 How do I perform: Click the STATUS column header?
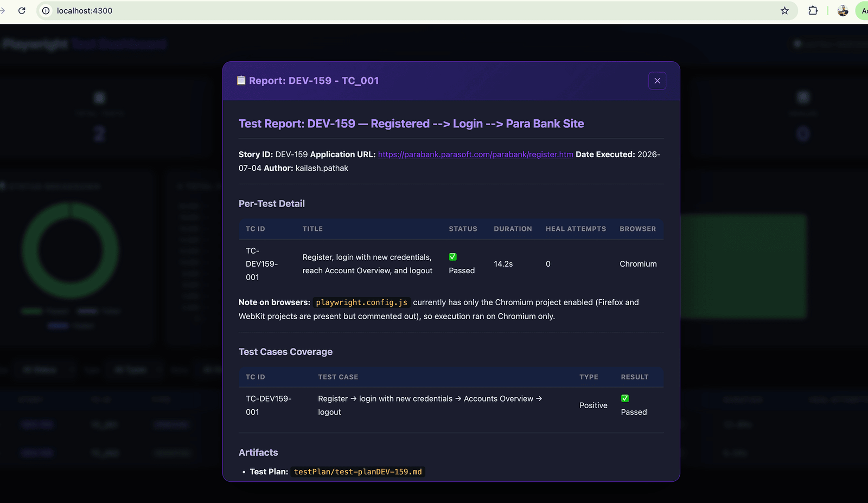[463, 229]
